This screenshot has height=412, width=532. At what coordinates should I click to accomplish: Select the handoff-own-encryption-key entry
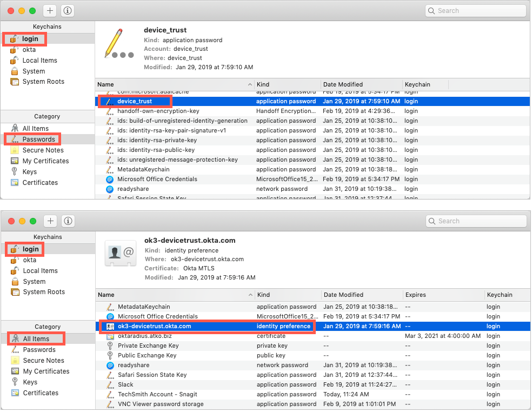point(158,111)
